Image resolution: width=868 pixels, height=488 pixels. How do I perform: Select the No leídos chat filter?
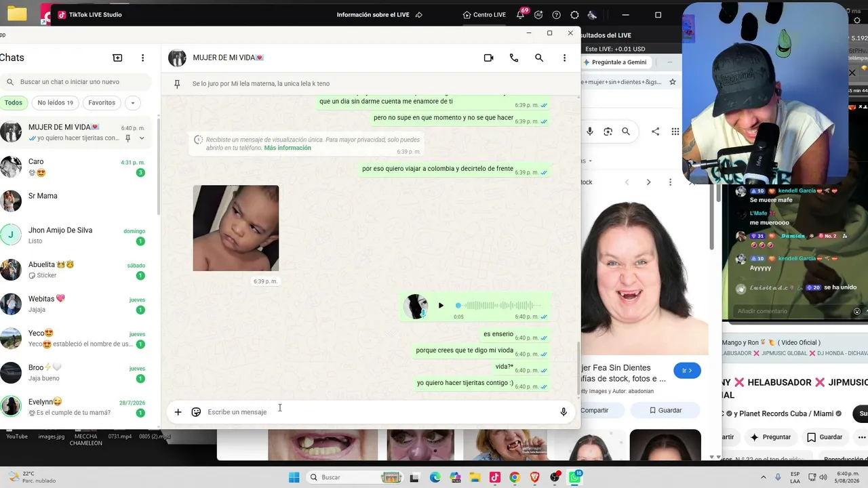click(55, 103)
